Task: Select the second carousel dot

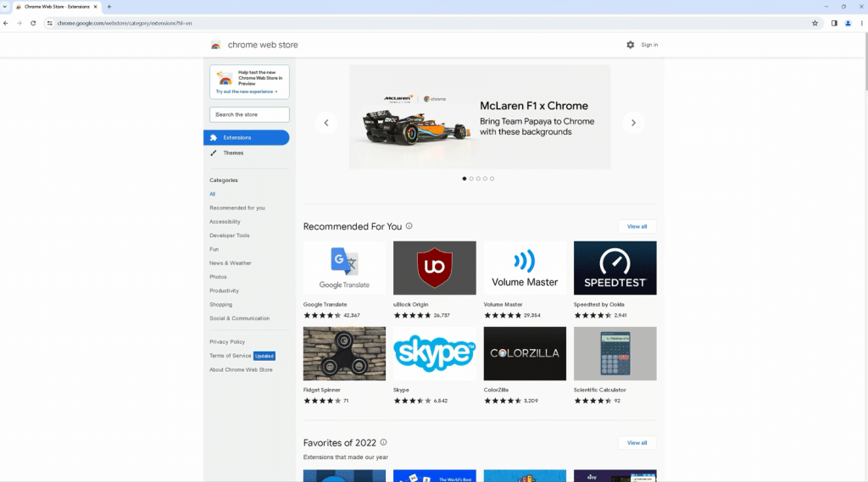Action: tap(471, 179)
